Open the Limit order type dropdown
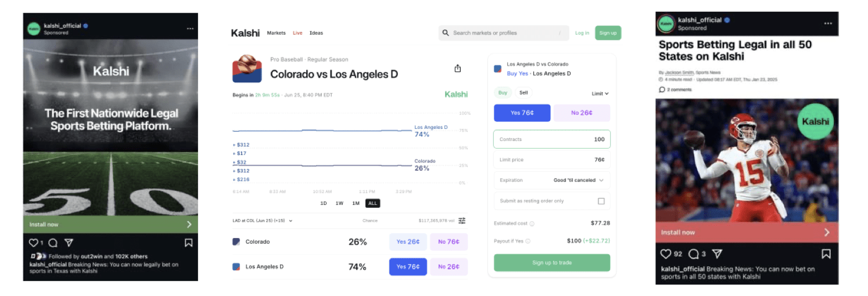 [x=600, y=93]
